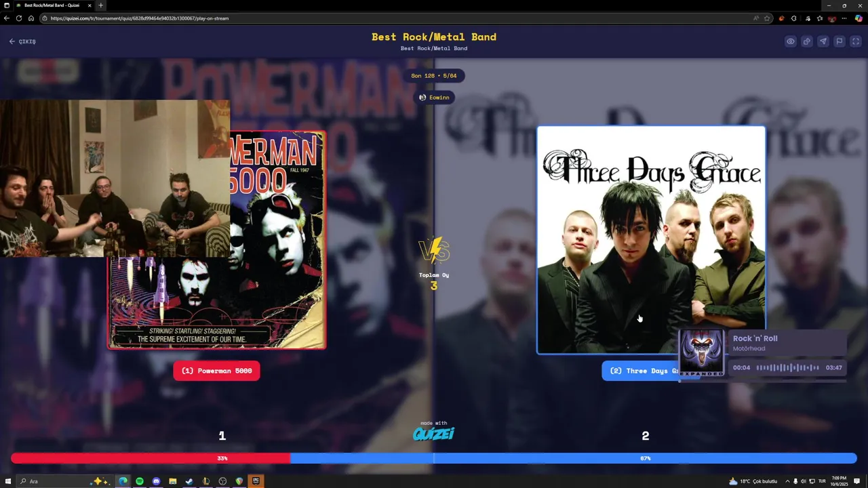Open Spotify from the taskbar

point(140,481)
